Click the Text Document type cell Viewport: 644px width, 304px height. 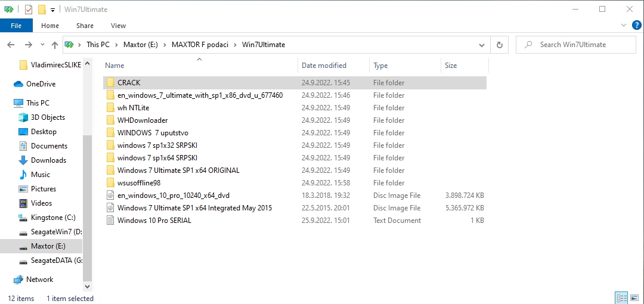tap(397, 221)
